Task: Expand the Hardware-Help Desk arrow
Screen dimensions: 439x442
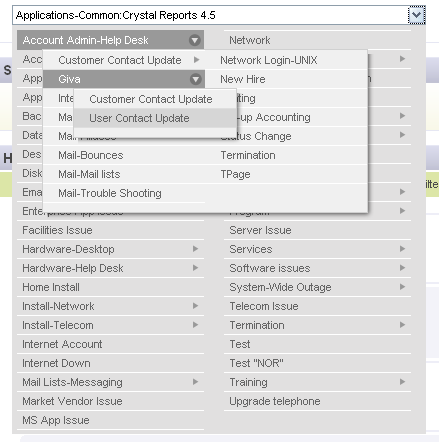Action: pyautogui.click(x=196, y=268)
